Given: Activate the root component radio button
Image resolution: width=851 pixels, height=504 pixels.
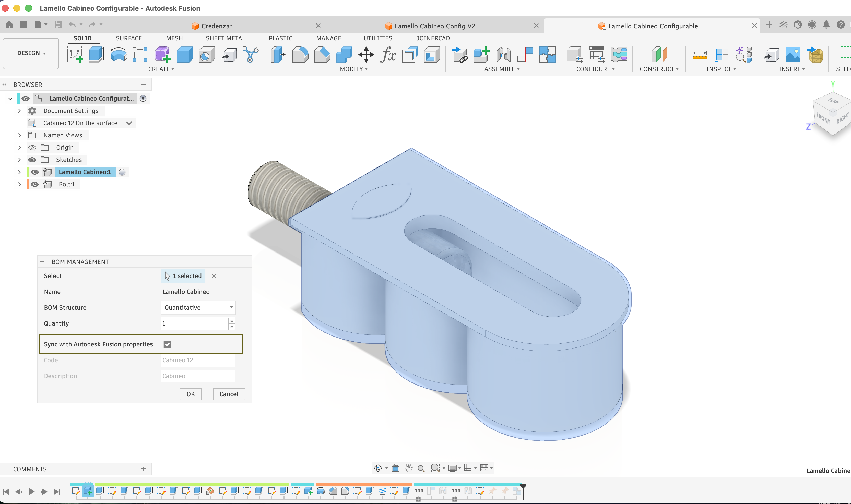Looking at the screenshot, I should pos(143,99).
